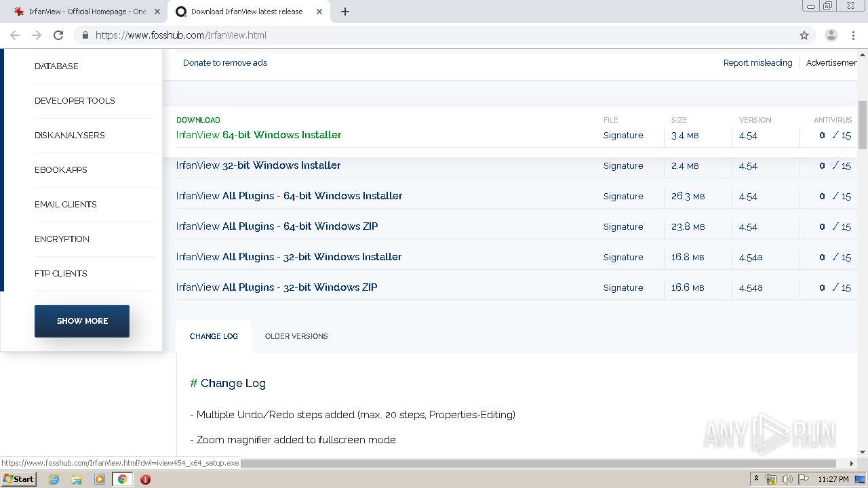The image size is (868, 488).
Task: Open the Chrome profile avatar
Action: (x=831, y=35)
